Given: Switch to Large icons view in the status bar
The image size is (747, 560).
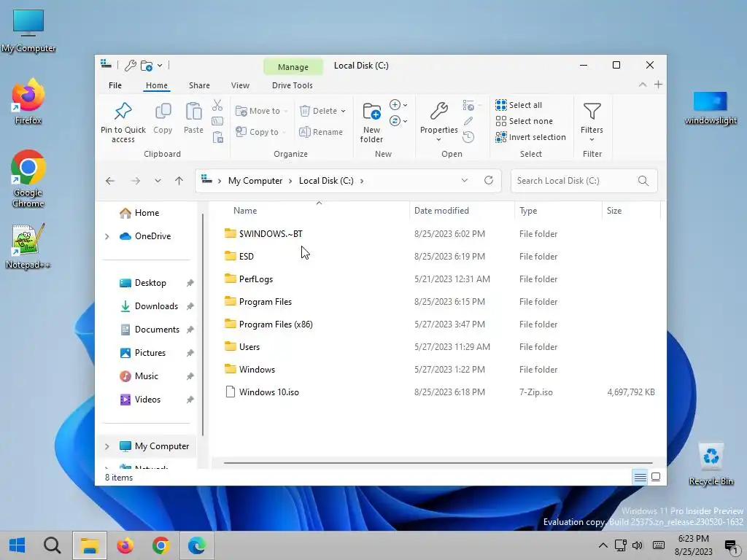Looking at the screenshot, I should tap(656, 477).
